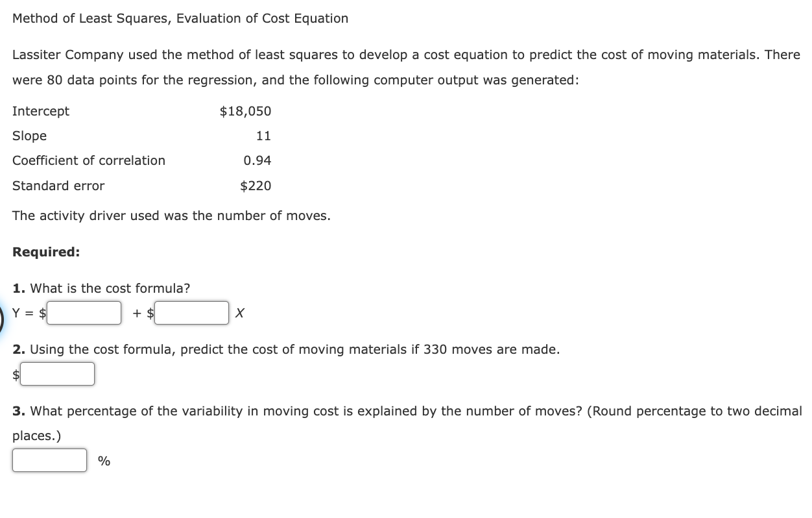Click the question 2 prediction instruction text
Viewport: 812px width, 518px height.
285,349
